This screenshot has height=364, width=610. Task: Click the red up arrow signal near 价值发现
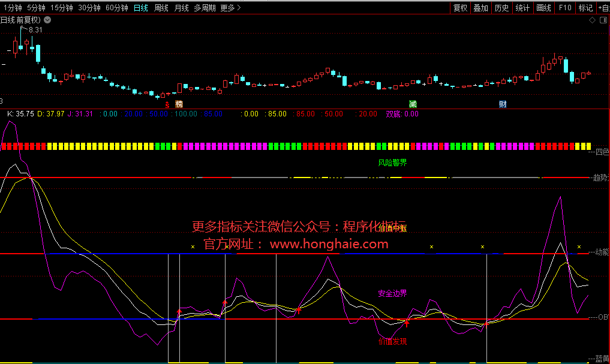coord(407,324)
